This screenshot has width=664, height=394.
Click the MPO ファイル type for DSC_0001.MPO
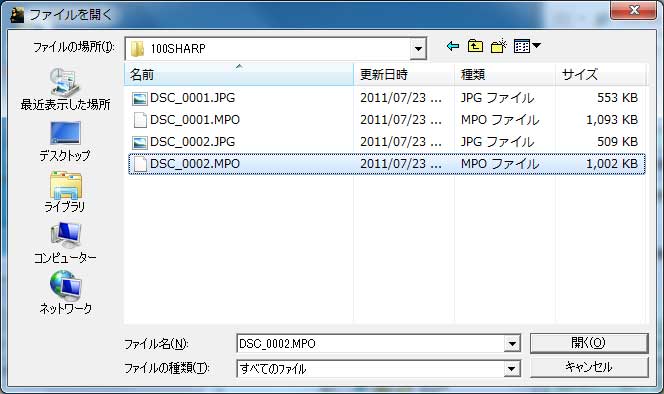pyautogui.click(x=500, y=120)
